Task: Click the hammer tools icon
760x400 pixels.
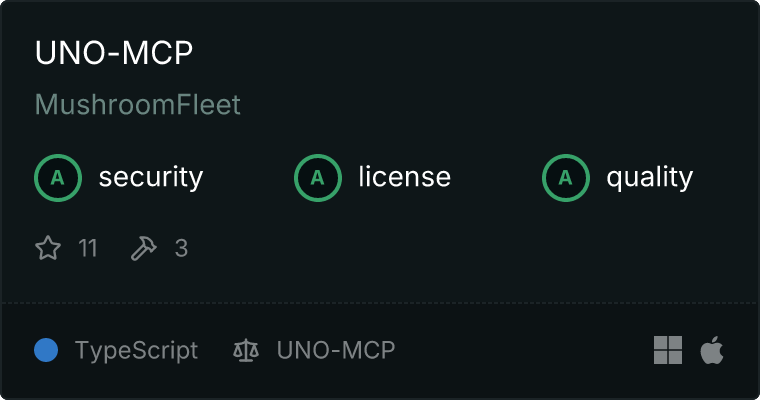Action: pyautogui.click(x=144, y=248)
